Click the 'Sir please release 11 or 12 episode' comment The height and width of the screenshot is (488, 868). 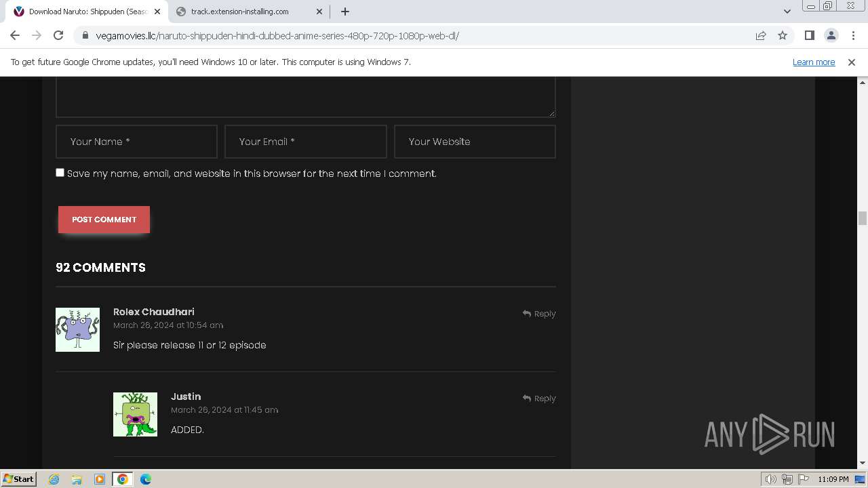click(x=190, y=345)
